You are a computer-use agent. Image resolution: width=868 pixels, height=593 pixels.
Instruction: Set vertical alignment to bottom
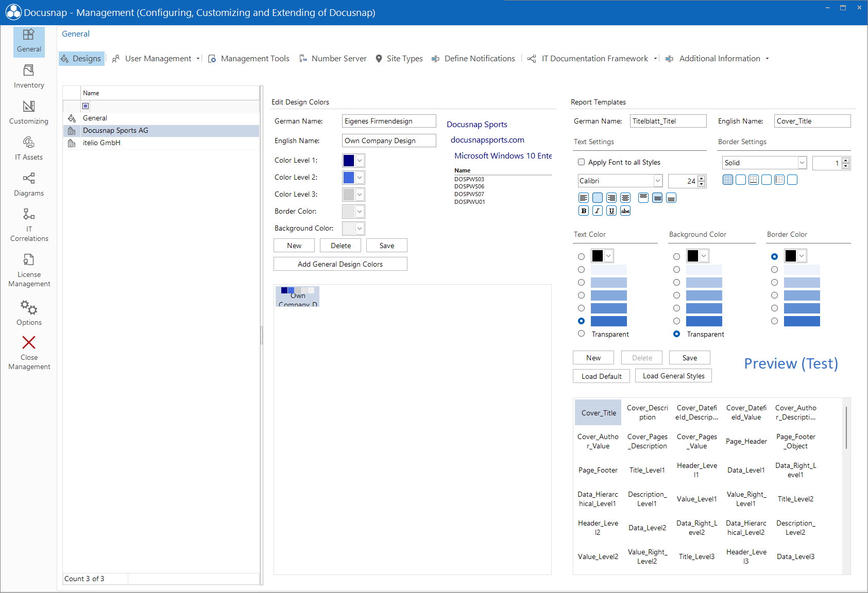(671, 198)
